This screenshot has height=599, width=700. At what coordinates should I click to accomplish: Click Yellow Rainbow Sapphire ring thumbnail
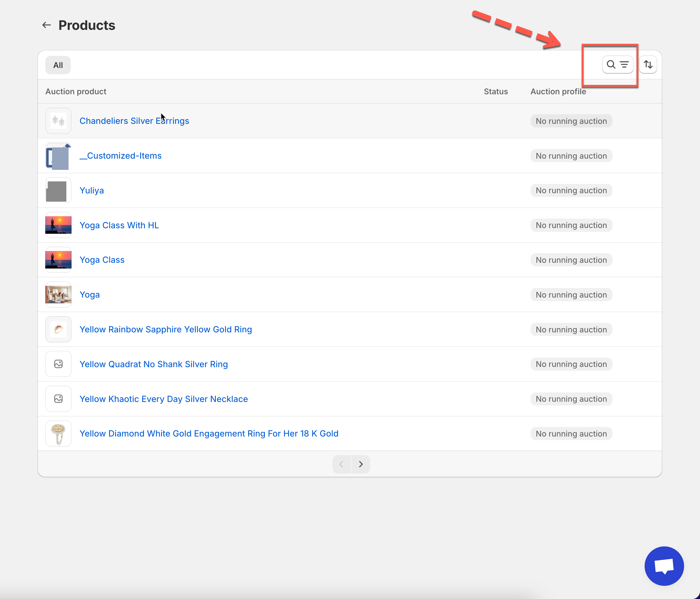click(x=58, y=329)
